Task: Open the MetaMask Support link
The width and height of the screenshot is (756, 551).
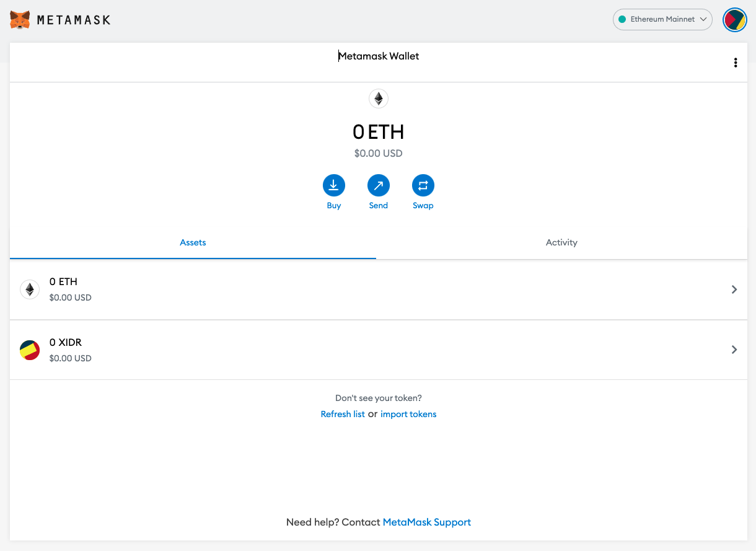Action: point(427,522)
